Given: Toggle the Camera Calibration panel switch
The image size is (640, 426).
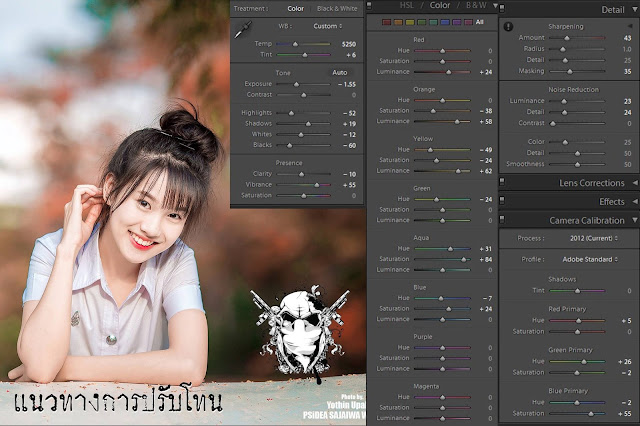Looking at the screenshot, I should (502, 220).
